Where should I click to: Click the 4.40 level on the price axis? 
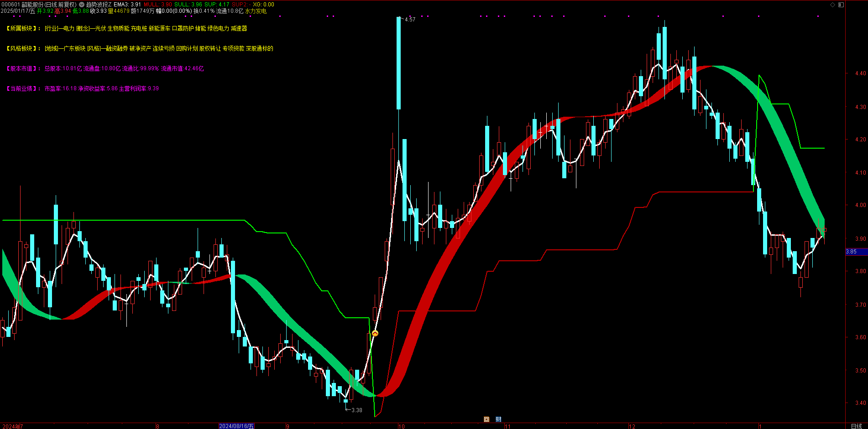pos(861,73)
